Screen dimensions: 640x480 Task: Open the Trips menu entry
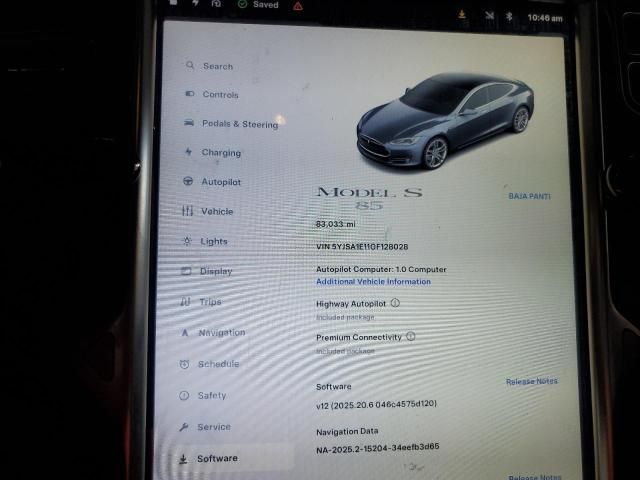[x=210, y=302]
